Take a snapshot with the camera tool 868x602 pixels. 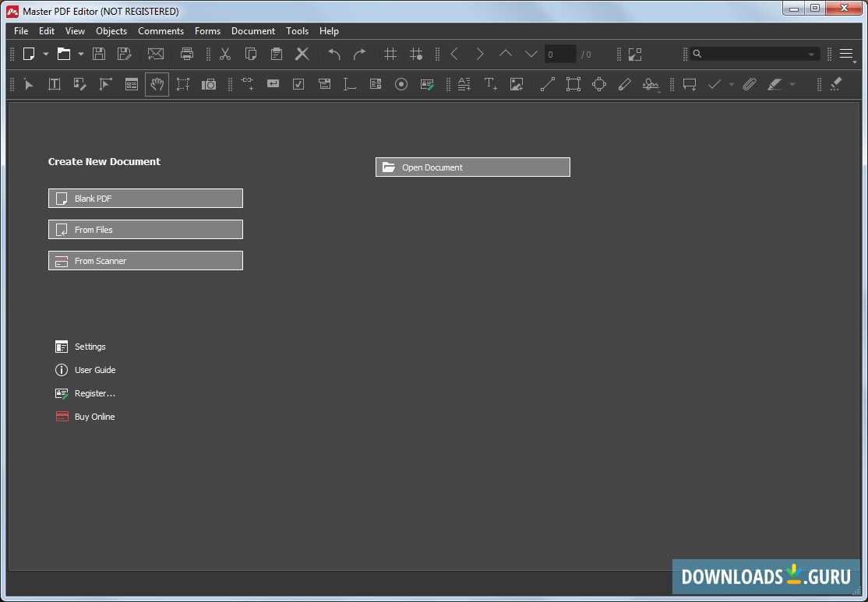[209, 84]
